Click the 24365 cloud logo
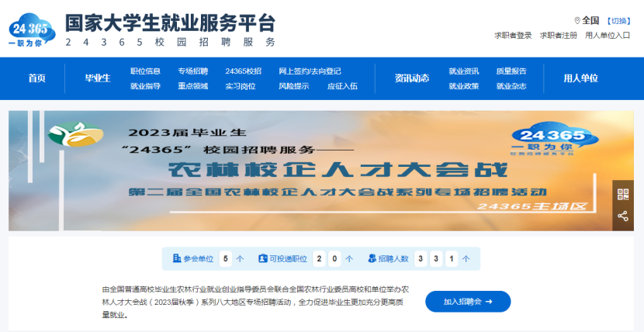This screenshot has width=644, height=332. coord(32,29)
